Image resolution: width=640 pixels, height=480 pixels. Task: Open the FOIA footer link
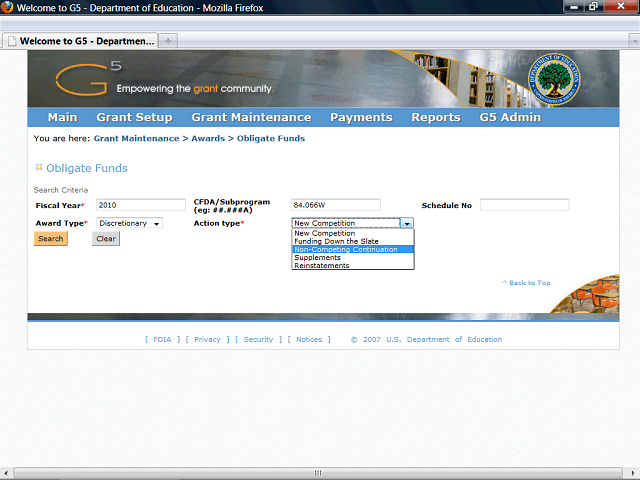click(162, 339)
